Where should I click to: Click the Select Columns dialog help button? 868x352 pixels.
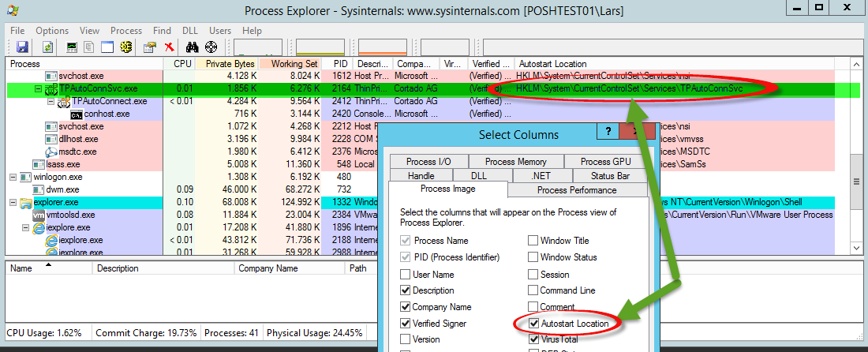pyautogui.click(x=608, y=132)
